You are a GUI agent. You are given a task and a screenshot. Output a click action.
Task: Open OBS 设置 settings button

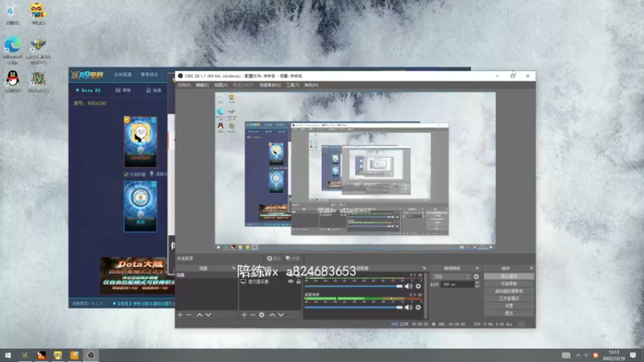[509, 306]
